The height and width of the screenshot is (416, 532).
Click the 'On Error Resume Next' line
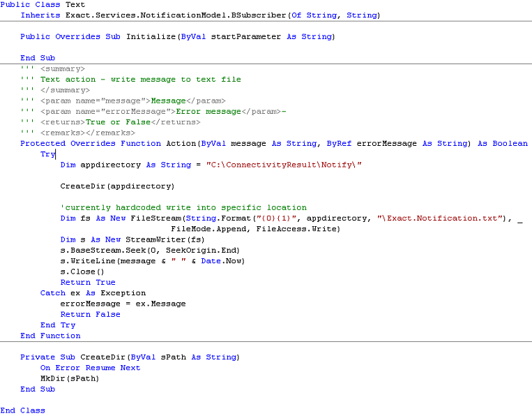[90, 368]
